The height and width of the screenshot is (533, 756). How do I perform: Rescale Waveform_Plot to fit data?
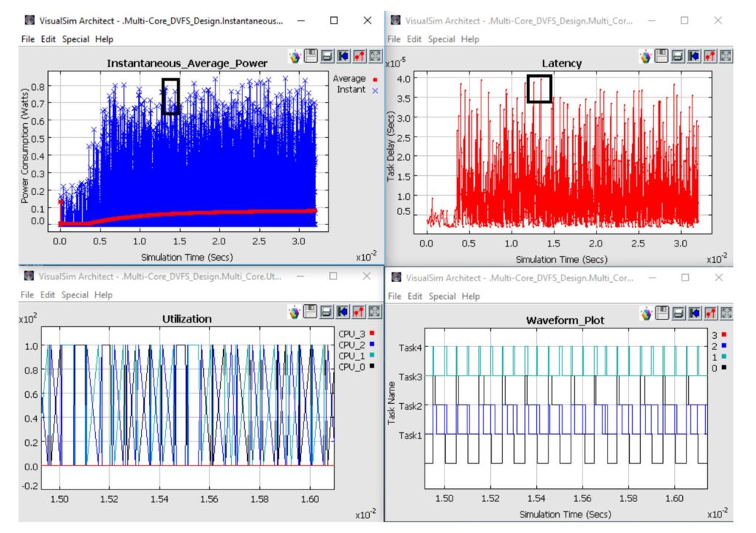tap(726, 313)
